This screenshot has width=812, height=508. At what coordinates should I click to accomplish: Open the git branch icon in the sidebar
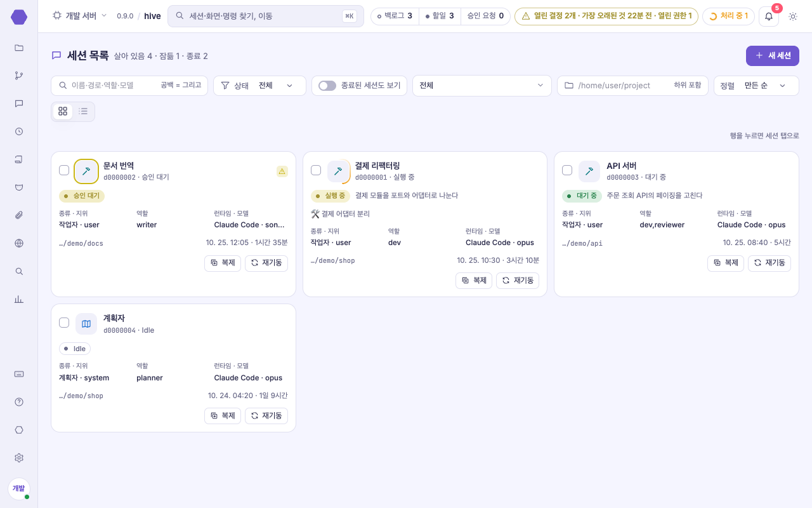pyautogui.click(x=19, y=76)
